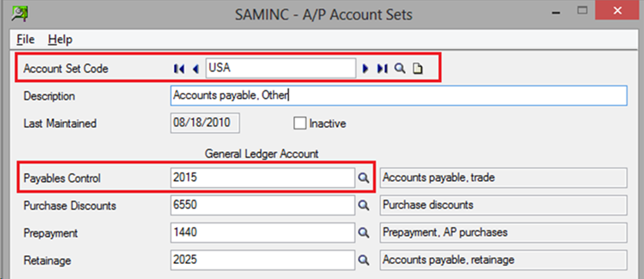Open finder for Prepayment account

pos(363,232)
